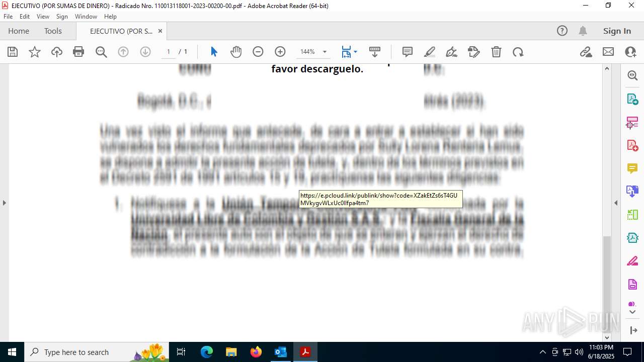The height and width of the screenshot is (362, 644).
Task: Show hidden system tray icons
Action: [542, 352]
